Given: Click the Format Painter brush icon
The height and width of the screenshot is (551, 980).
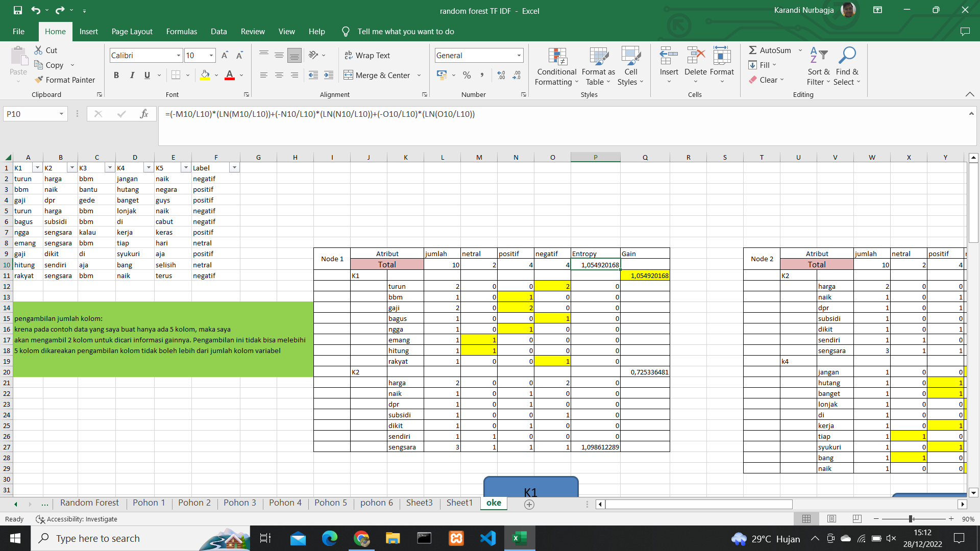Looking at the screenshot, I should click(39, 80).
